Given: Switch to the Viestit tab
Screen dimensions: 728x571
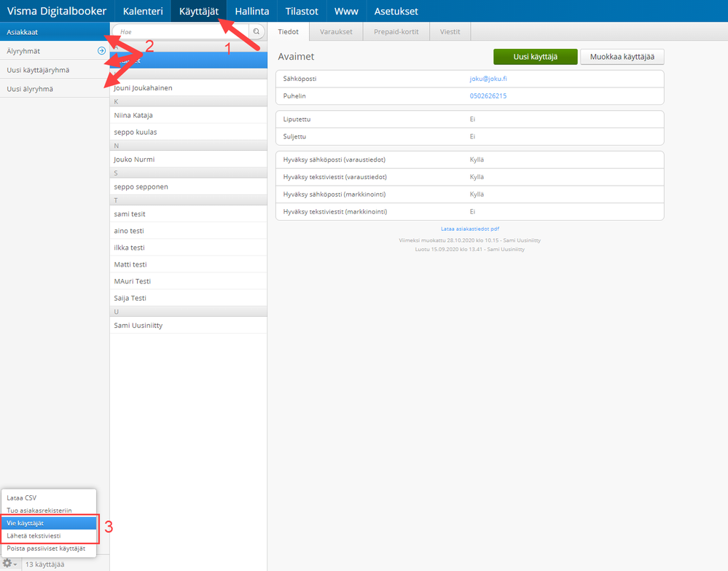Looking at the screenshot, I should tap(450, 31).
